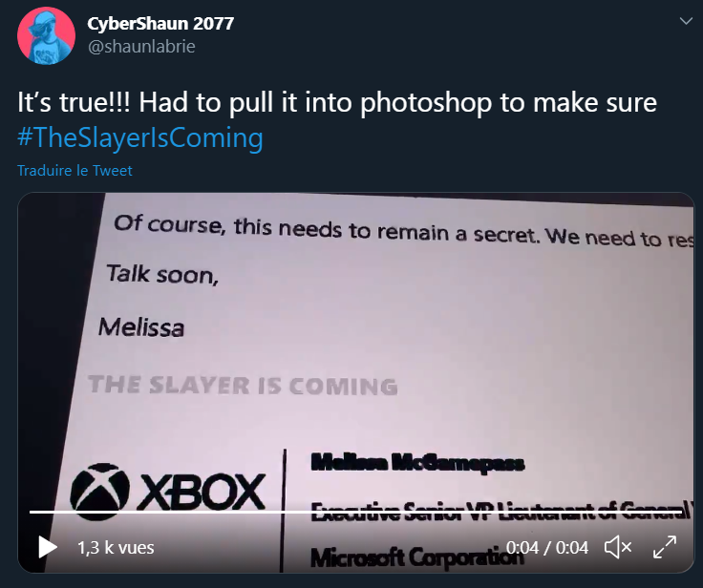Click Traduire le Tweet link
The height and width of the screenshot is (588, 703).
75,170
